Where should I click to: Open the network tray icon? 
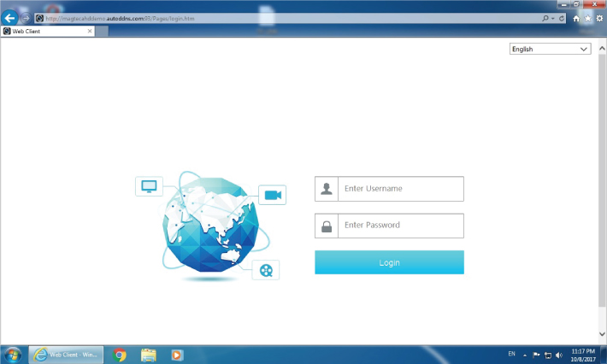(548, 355)
